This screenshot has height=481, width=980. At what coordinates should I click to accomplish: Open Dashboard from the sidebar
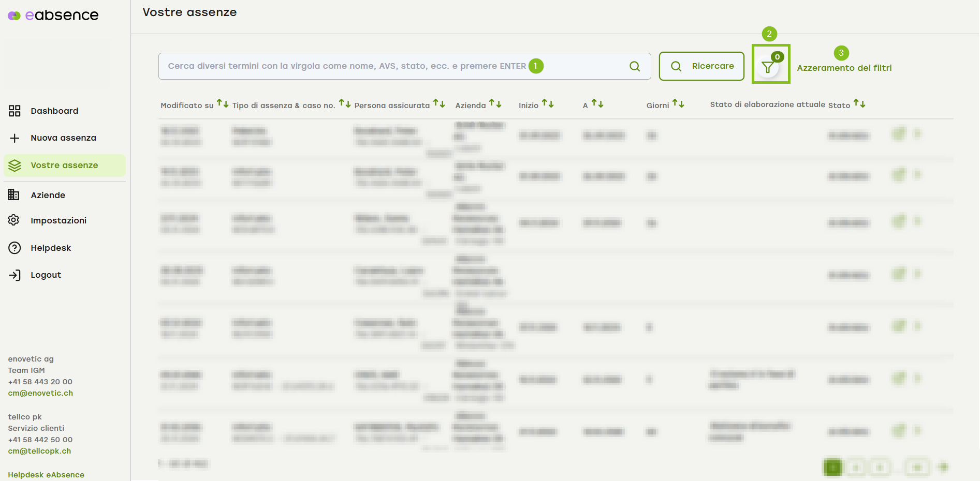tap(54, 111)
